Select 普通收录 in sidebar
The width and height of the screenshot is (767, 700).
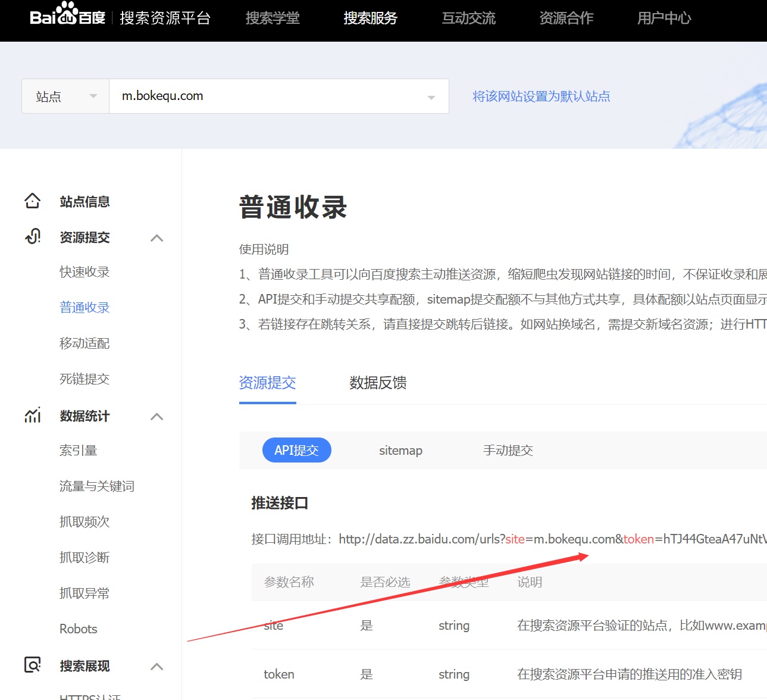click(x=84, y=308)
